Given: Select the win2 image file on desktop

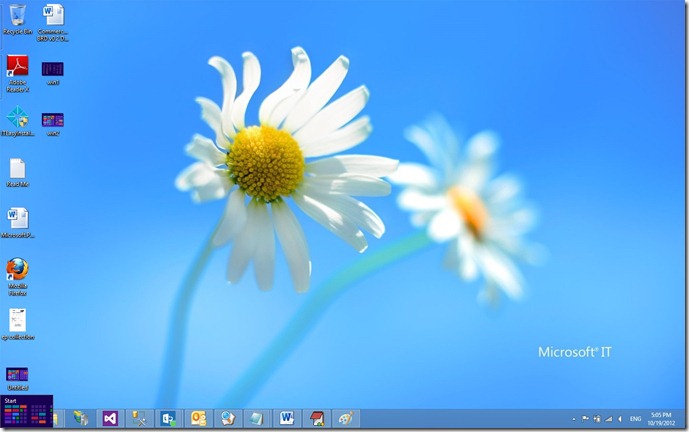Looking at the screenshot, I should click(53, 124).
